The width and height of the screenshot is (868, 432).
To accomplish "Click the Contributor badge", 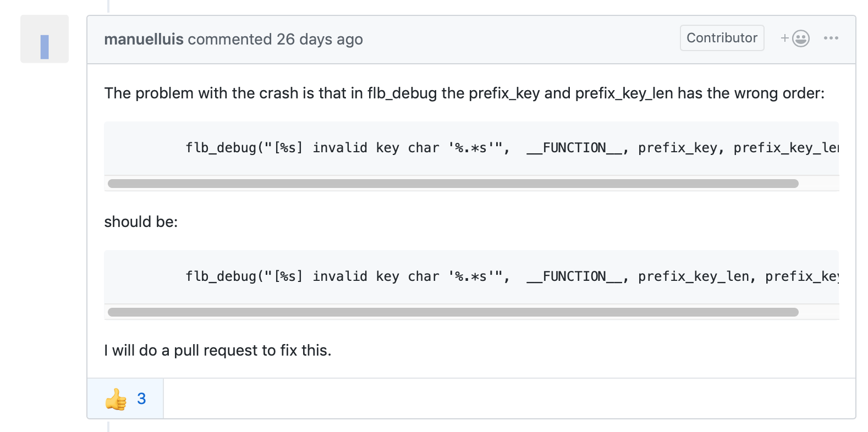I will click(722, 38).
